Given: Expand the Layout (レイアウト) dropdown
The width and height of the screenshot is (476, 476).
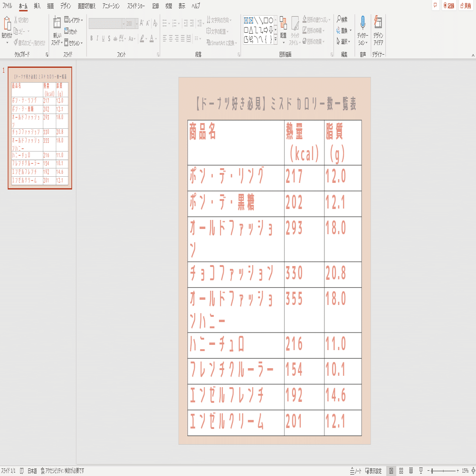Looking at the screenshot, I should coord(74,20).
